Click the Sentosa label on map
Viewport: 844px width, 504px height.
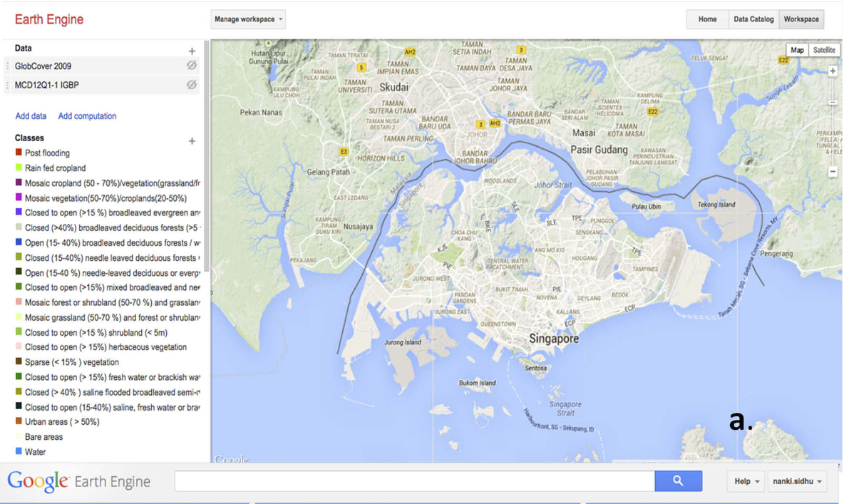[535, 369]
